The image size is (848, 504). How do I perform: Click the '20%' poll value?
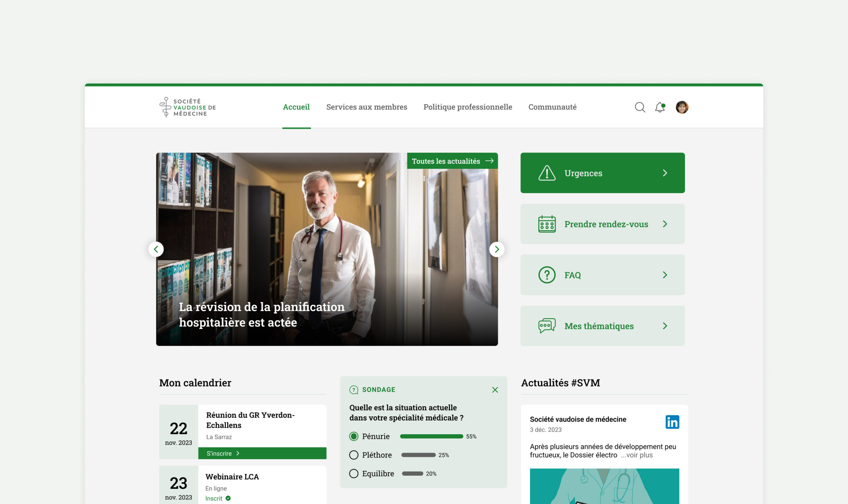(431, 474)
